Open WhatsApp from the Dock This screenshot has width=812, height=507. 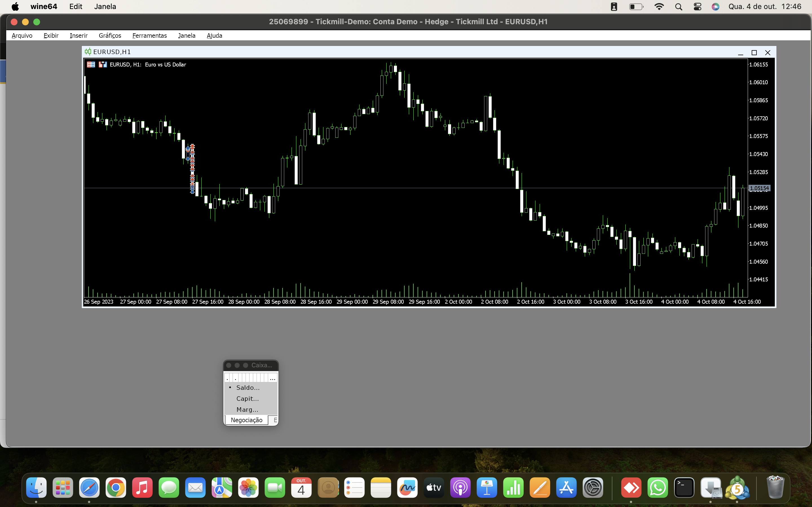point(658,488)
